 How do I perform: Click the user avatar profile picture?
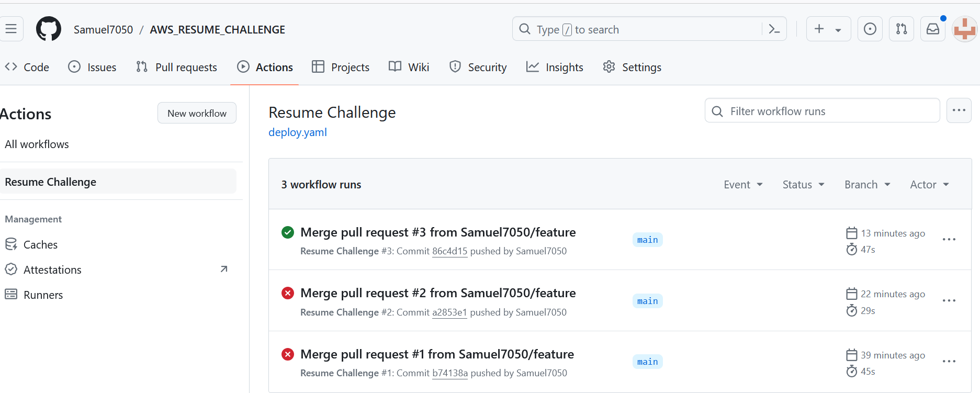tap(964, 29)
